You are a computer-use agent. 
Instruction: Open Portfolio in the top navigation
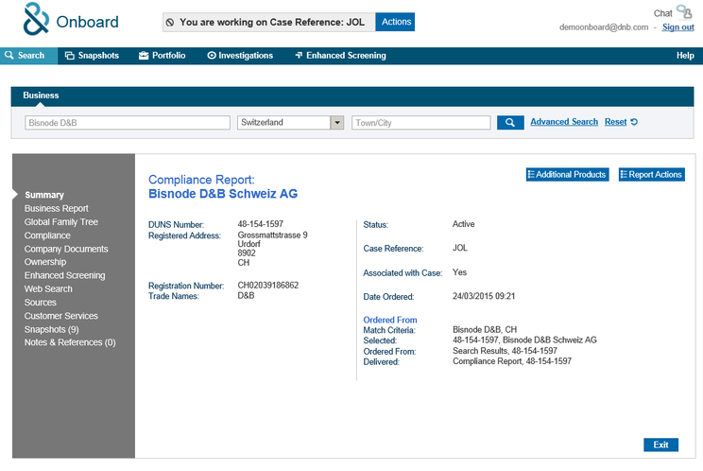coord(162,56)
